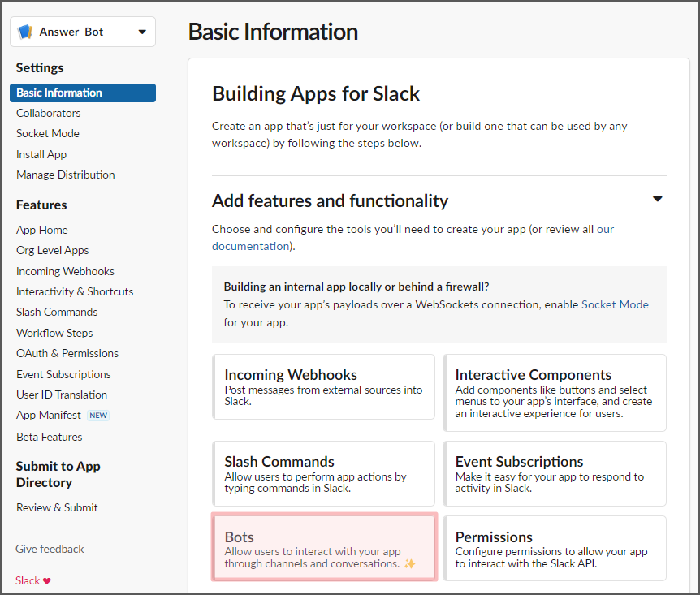Open User ID Translation

(x=62, y=395)
